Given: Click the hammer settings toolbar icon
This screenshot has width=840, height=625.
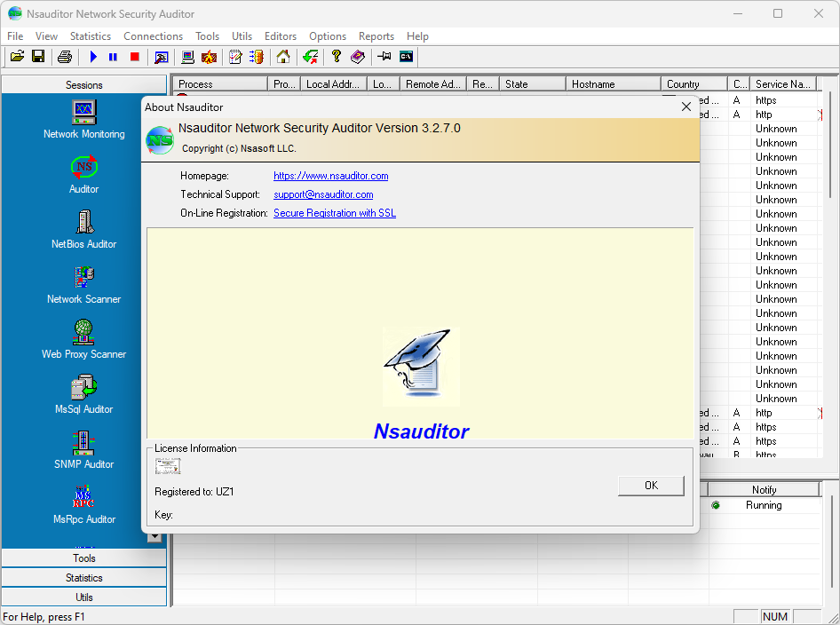Looking at the screenshot, I should pyautogui.click(x=162, y=56).
